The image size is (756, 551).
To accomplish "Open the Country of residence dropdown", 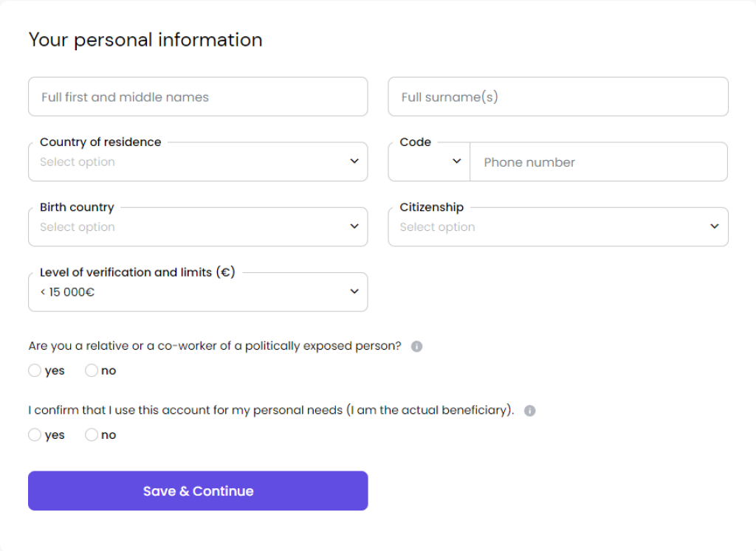I will click(x=198, y=162).
